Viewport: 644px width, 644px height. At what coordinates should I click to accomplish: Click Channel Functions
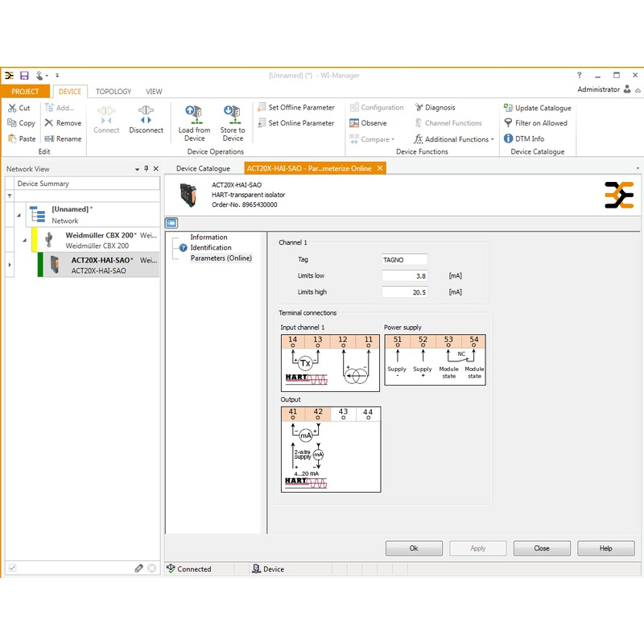448,123
